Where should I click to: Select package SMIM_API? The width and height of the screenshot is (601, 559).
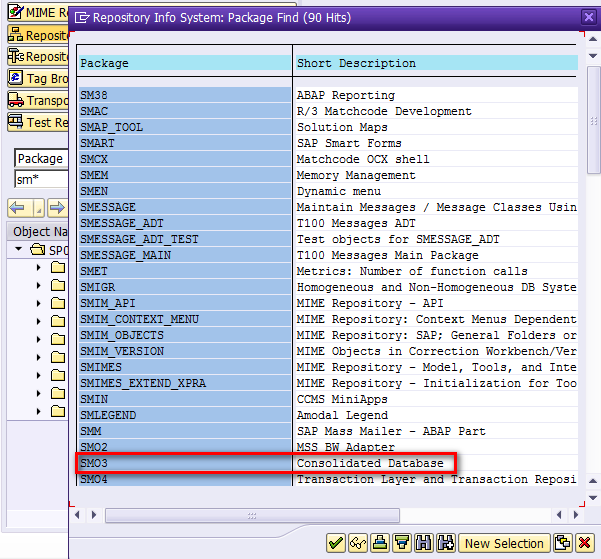point(185,303)
